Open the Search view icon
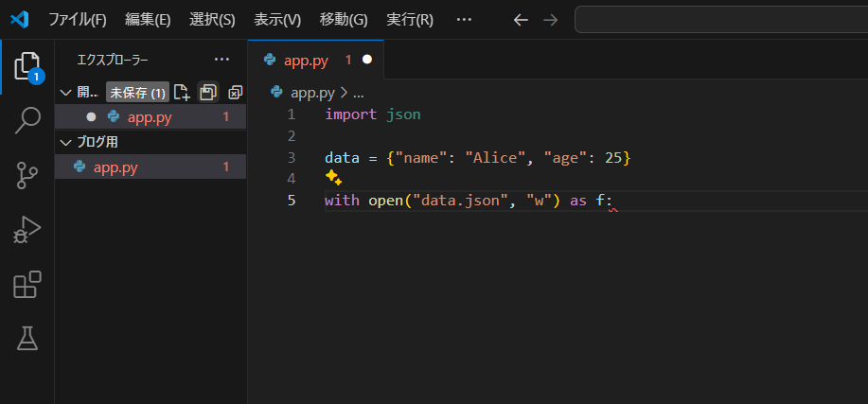Image resolution: width=868 pixels, height=404 pixels. click(x=27, y=121)
